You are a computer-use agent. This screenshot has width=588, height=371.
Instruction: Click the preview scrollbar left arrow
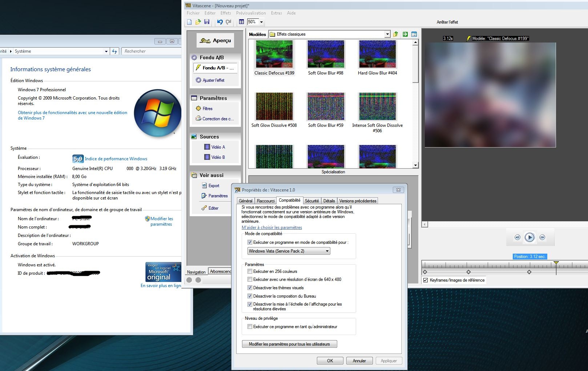(x=425, y=225)
